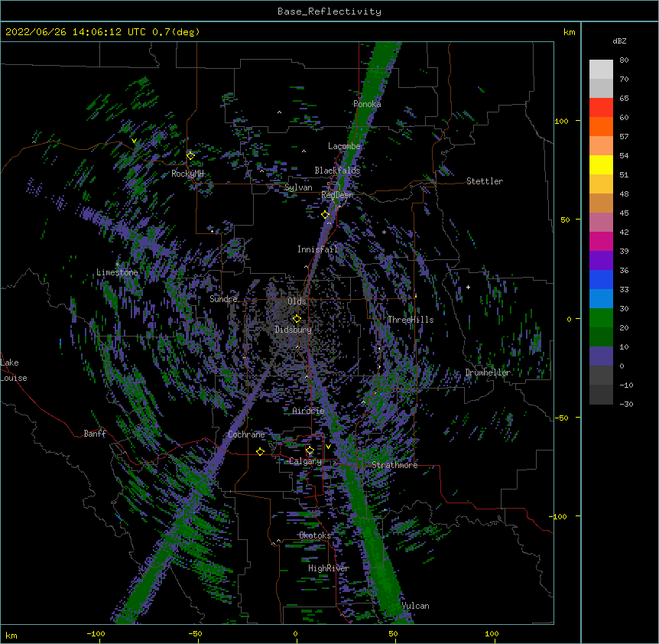
Task: Click the 100 km mark on the right axis
Action: pyautogui.click(x=561, y=121)
